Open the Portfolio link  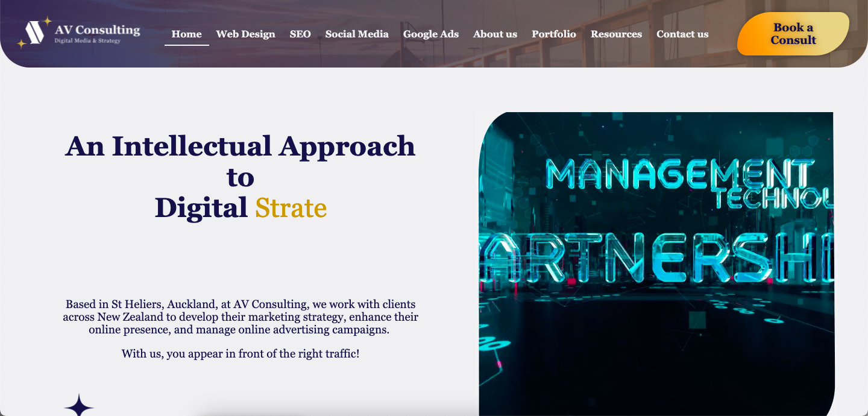(554, 34)
